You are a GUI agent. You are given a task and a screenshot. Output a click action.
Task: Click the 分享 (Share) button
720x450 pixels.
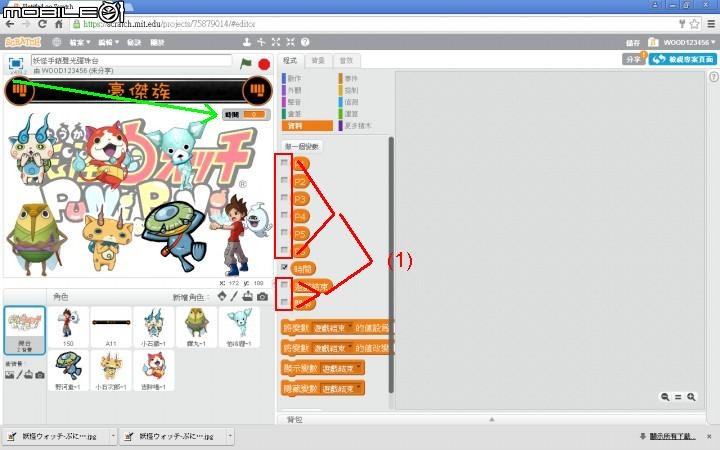[633, 59]
